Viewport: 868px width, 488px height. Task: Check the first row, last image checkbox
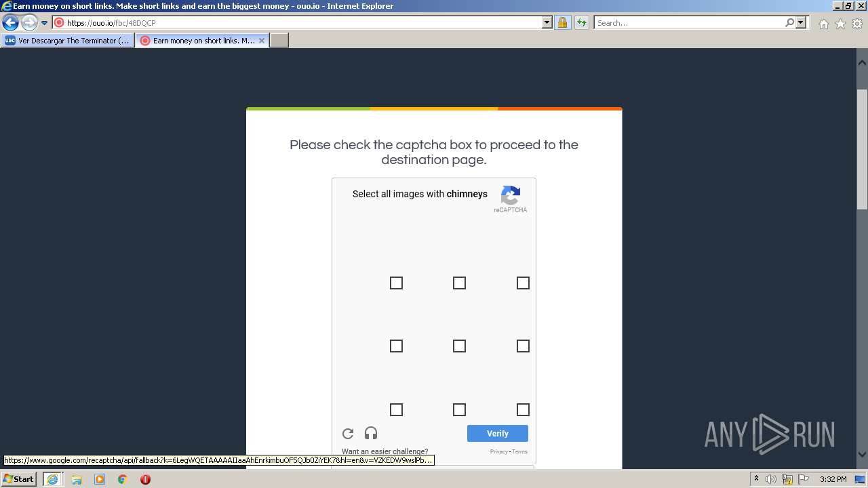(523, 283)
